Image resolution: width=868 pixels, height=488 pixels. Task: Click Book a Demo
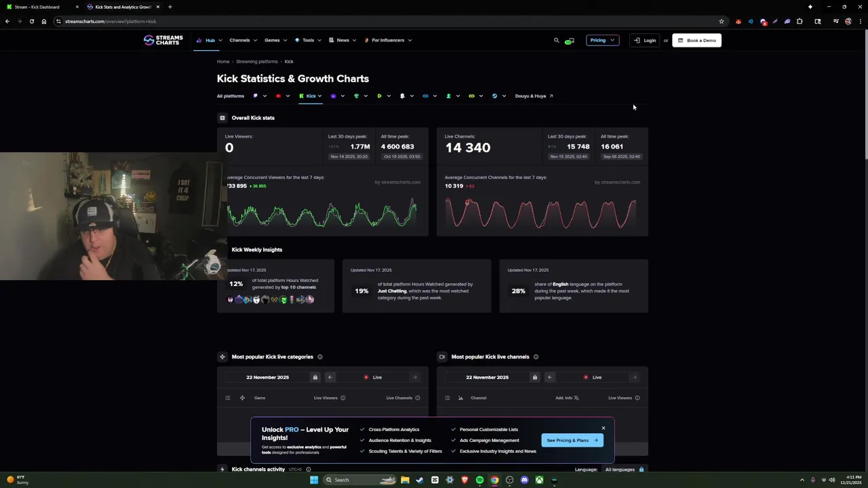tap(696, 40)
